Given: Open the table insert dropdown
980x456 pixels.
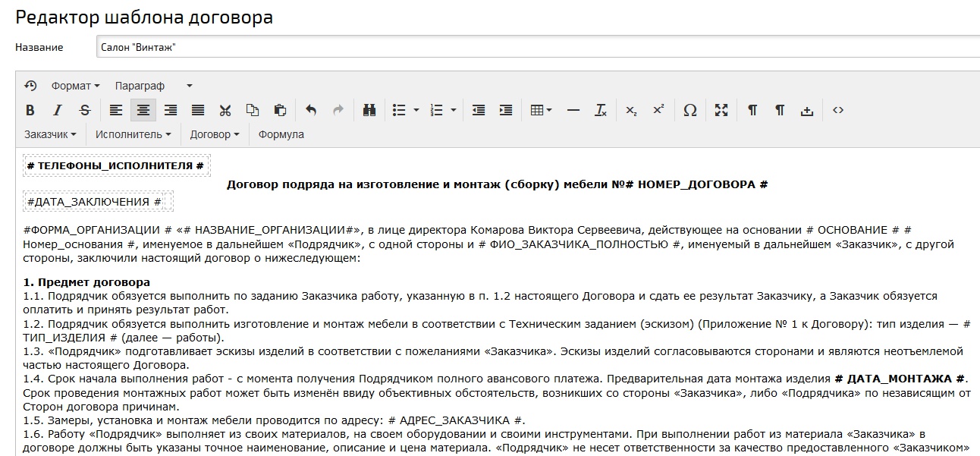Looking at the screenshot, I should pyautogui.click(x=541, y=111).
